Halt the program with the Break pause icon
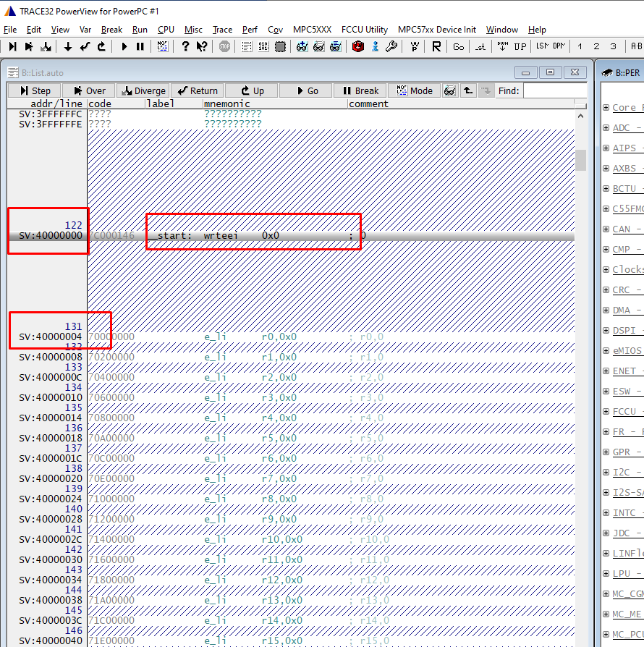644x647 pixels. [x=140, y=46]
